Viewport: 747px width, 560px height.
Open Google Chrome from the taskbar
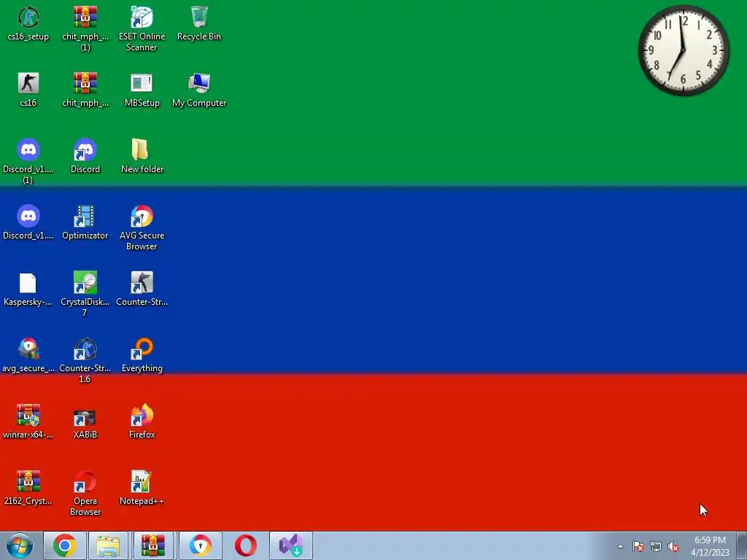coord(65,545)
